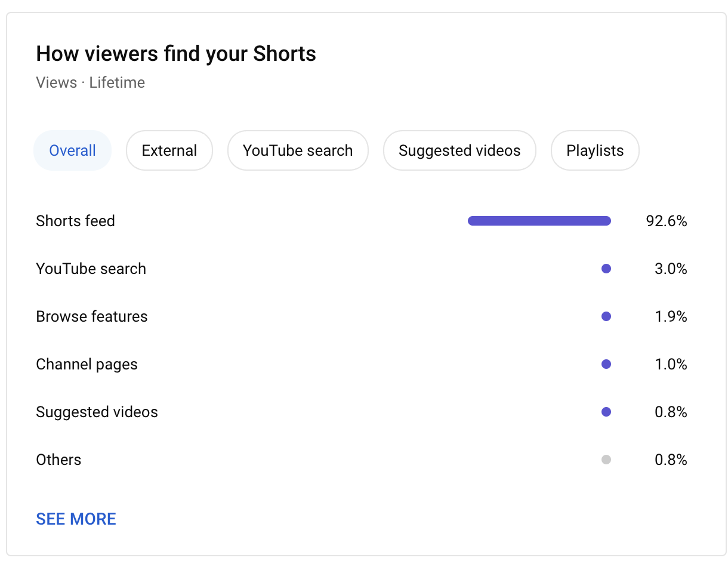
Task: Click the Shorts feed row label
Action: [x=75, y=221]
